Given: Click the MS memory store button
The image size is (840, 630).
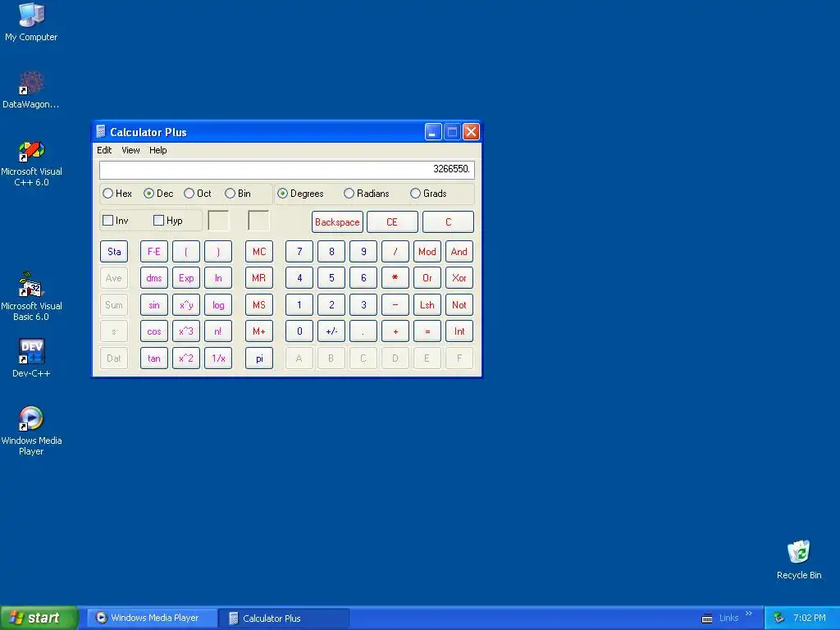Looking at the screenshot, I should point(259,305).
